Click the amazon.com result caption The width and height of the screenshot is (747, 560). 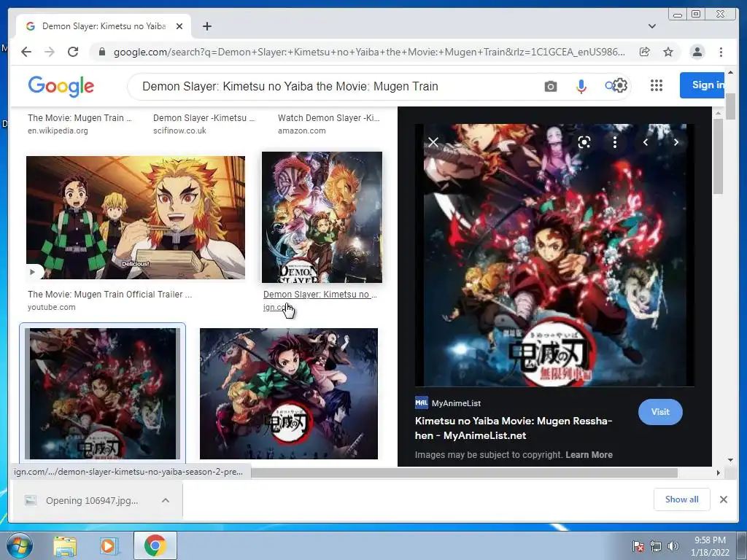pos(301,131)
